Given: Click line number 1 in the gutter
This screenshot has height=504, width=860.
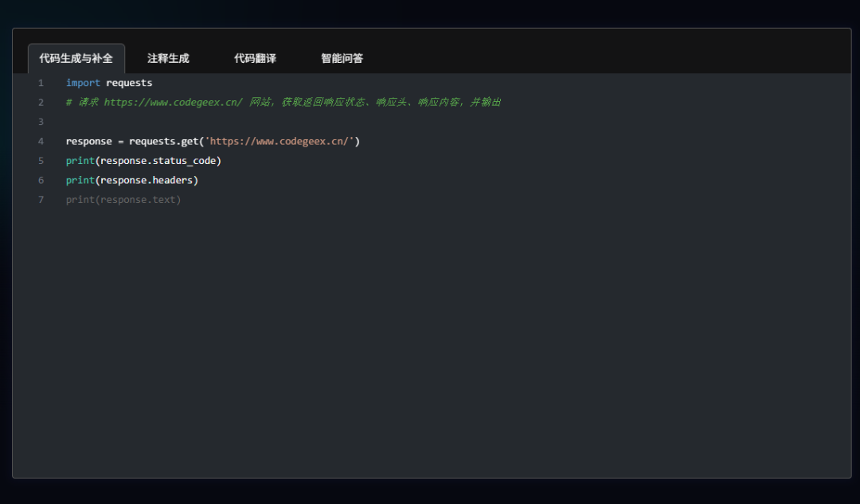Looking at the screenshot, I should coord(41,82).
